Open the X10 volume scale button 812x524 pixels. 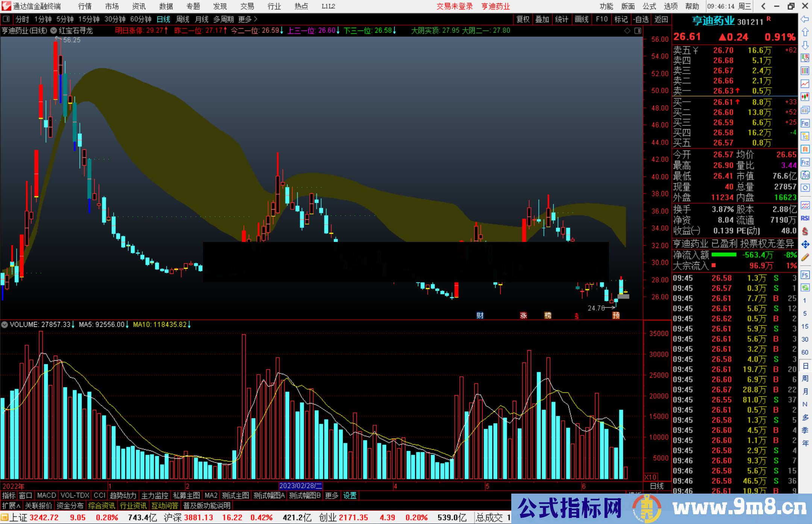(651, 477)
